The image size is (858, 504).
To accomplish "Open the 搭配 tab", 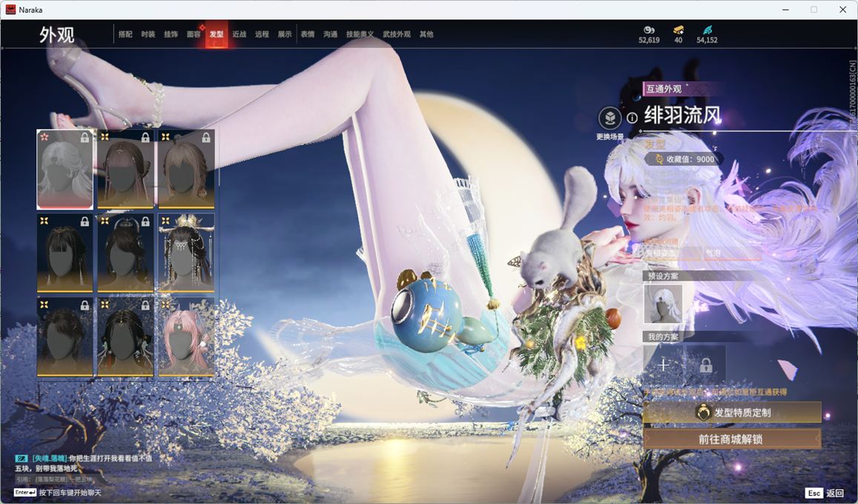I will pos(125,34).
